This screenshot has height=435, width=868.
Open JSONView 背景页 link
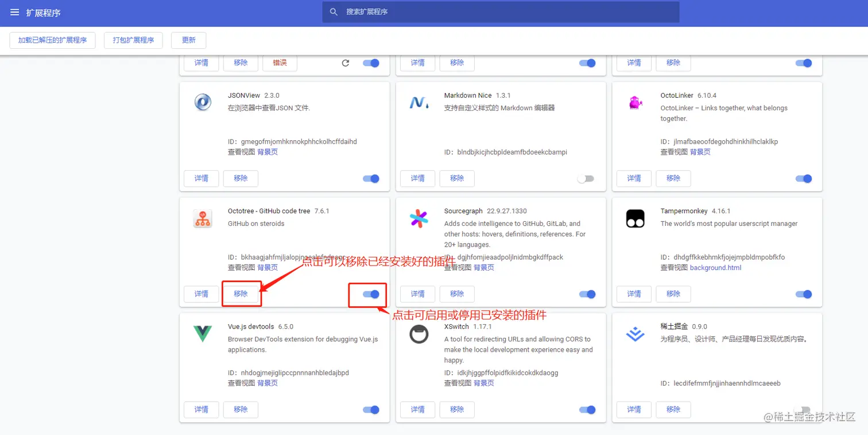point(268,152)
